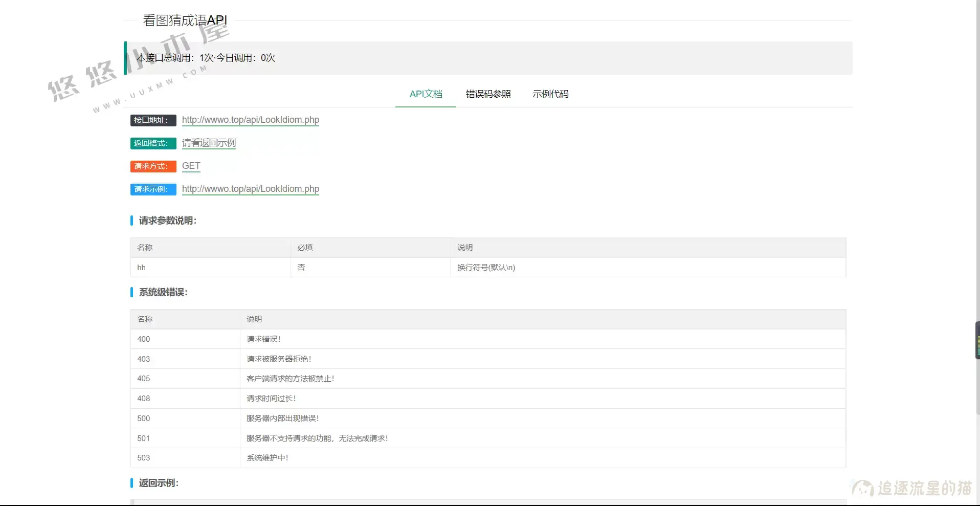Open the 接口地址 link http://wwo.top/api/LookIdiom.php
Viewport: 980px width, 506px height.
[250, 120]
